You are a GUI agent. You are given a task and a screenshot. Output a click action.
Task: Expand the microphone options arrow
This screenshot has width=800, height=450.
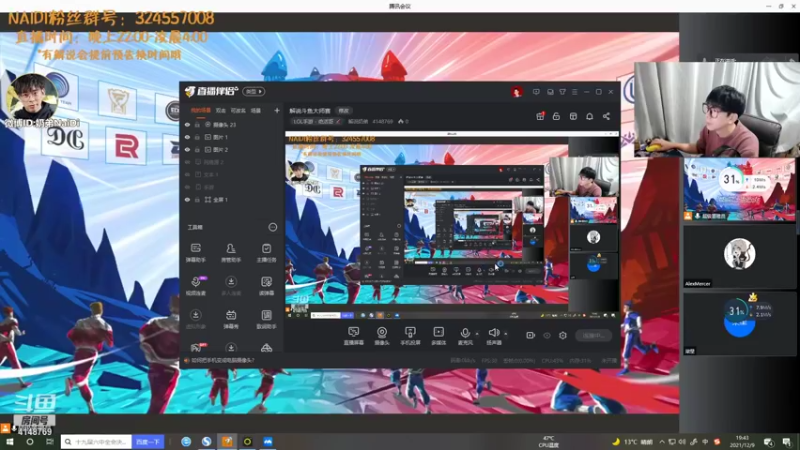477,334
